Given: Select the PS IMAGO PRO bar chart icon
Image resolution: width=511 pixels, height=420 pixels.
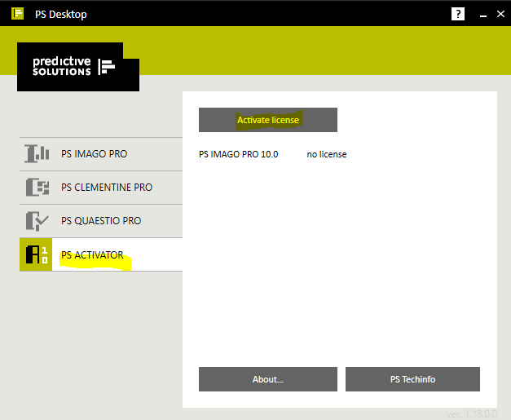Looking at the screenshot, I should pos(37,153).
